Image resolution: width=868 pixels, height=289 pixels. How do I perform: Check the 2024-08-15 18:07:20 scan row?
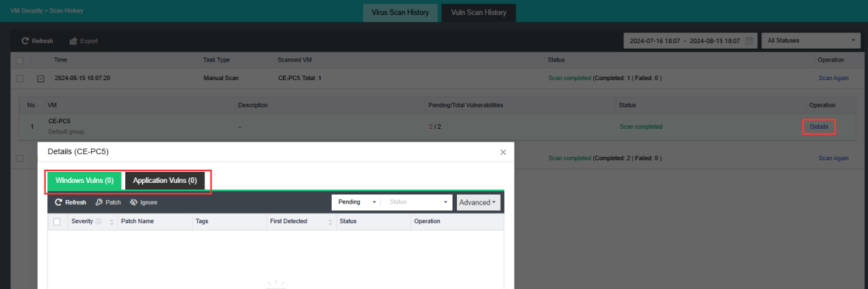point(19,78)
